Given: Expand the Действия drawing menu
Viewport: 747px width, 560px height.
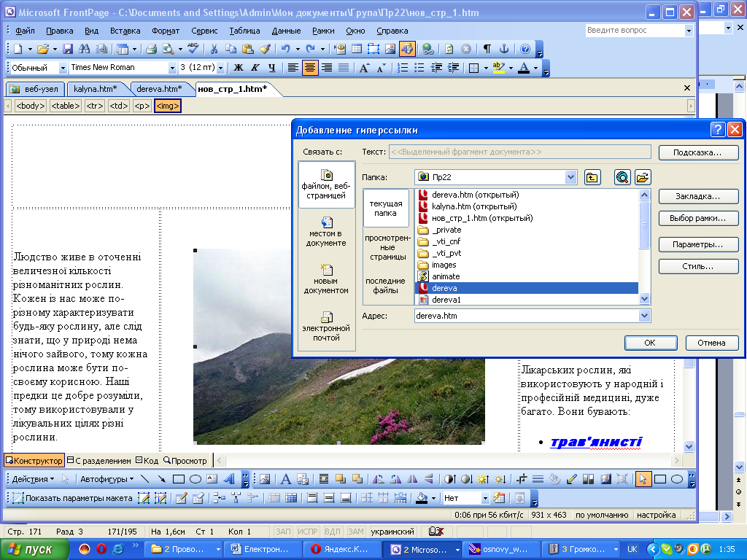Looking at the screenshot, I should coord(32,479).
